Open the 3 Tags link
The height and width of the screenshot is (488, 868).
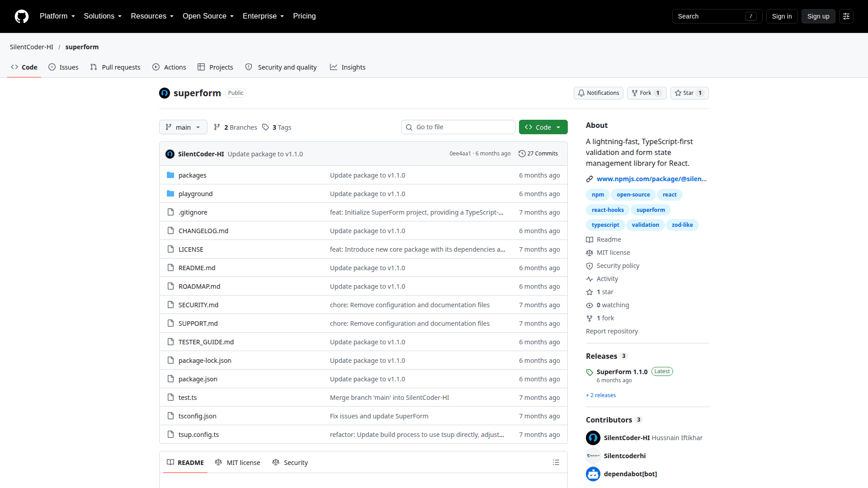(x=277, y=127)
